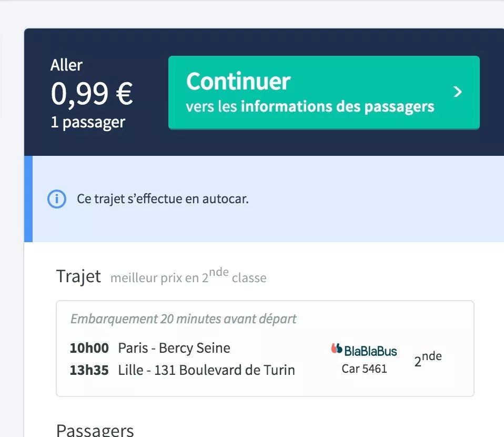The image size is (504, 437).
Task: Click the Continuer title text
Action: 238,81
